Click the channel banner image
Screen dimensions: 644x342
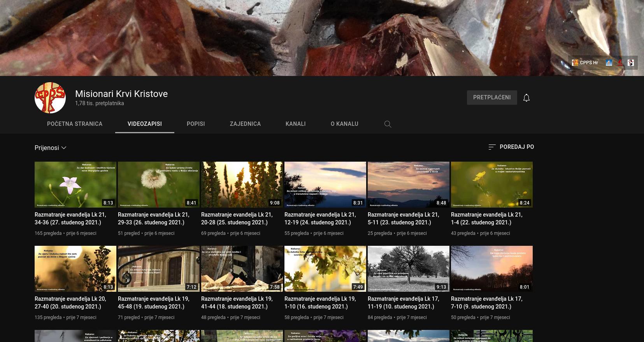[x=322, y=38]
